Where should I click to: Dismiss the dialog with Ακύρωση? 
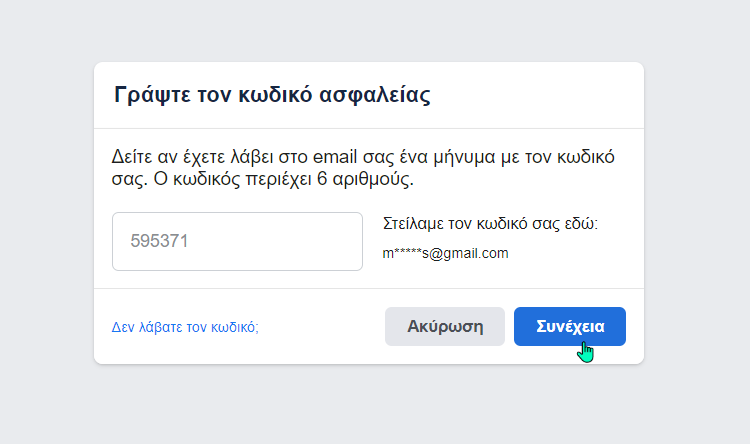(445, 326)
